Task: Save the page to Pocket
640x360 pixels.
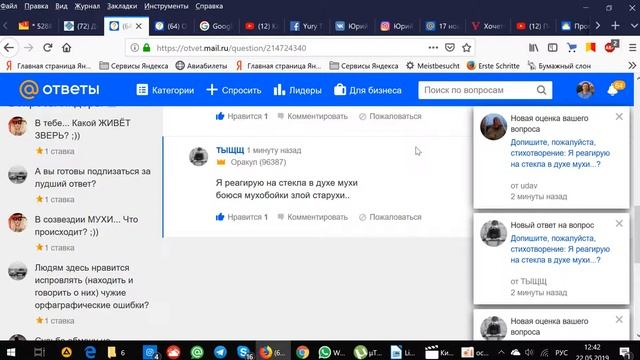Action: (450, 48)
